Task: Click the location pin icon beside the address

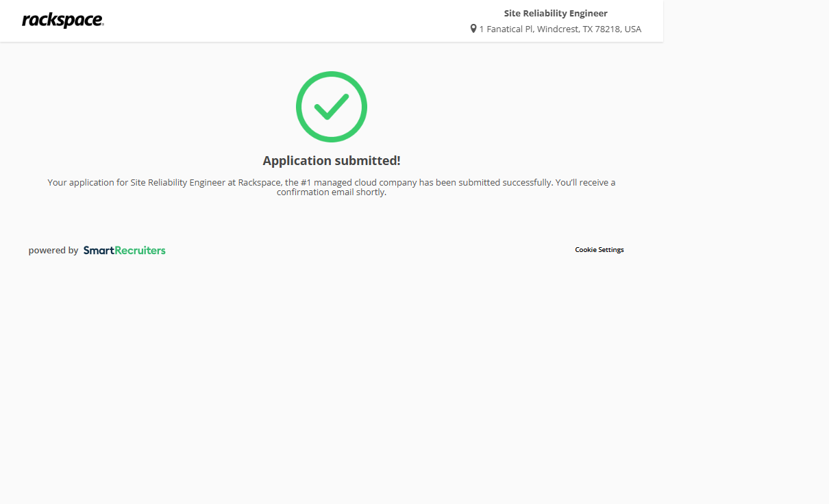Action: tap(473, 29)
